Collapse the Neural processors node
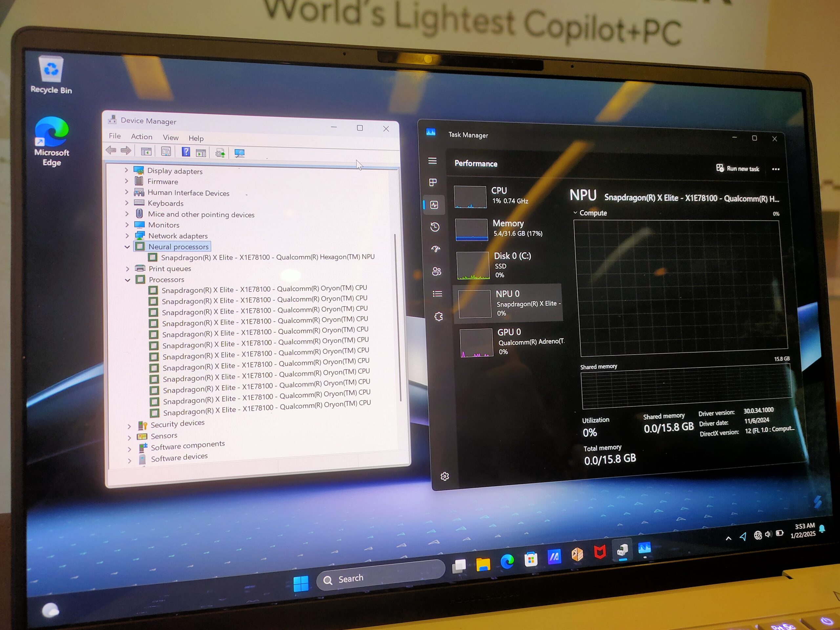 pos(127,247)
